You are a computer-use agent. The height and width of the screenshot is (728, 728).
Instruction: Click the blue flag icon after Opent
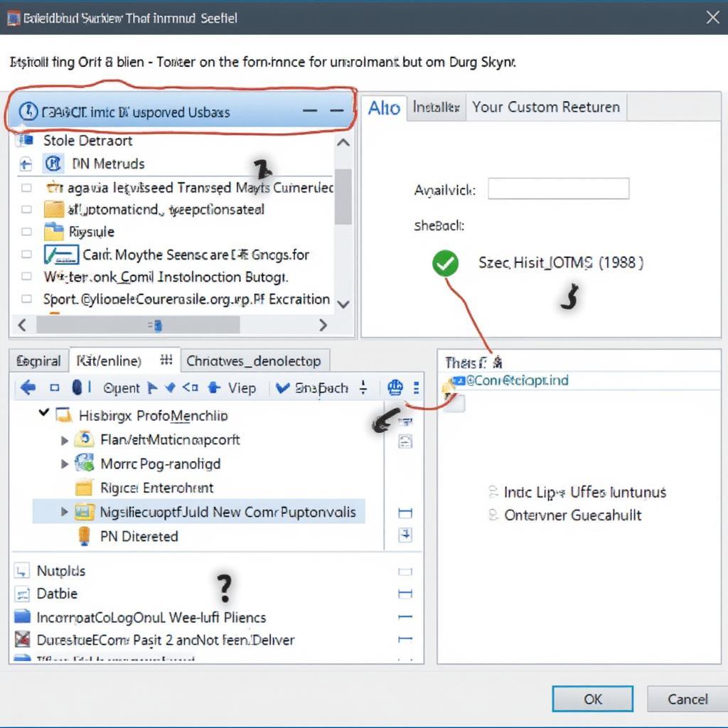pyautogui.click(x=152, y=387)
